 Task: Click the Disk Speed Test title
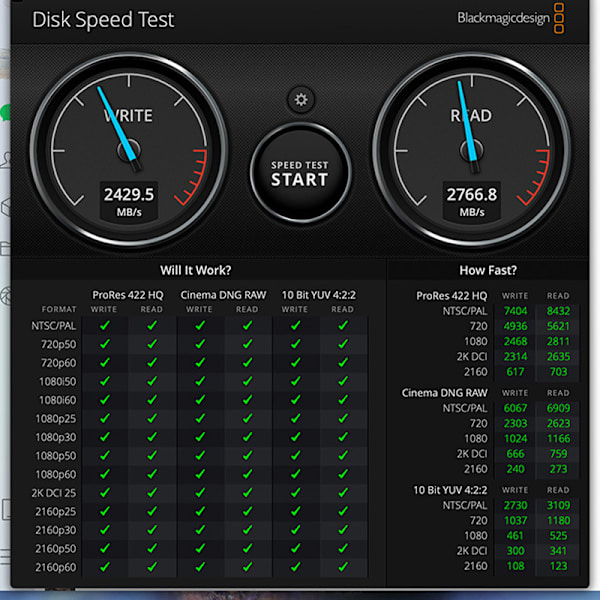click(103, 20)
